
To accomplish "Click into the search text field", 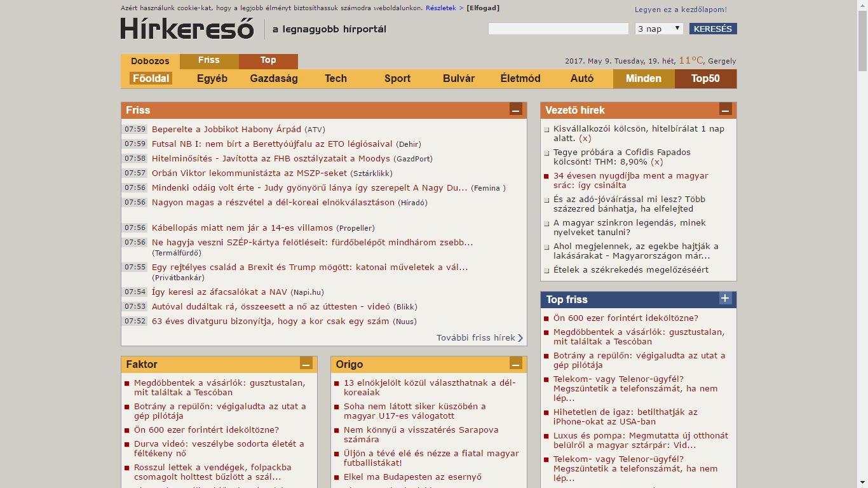I will [x=558, y=29].
